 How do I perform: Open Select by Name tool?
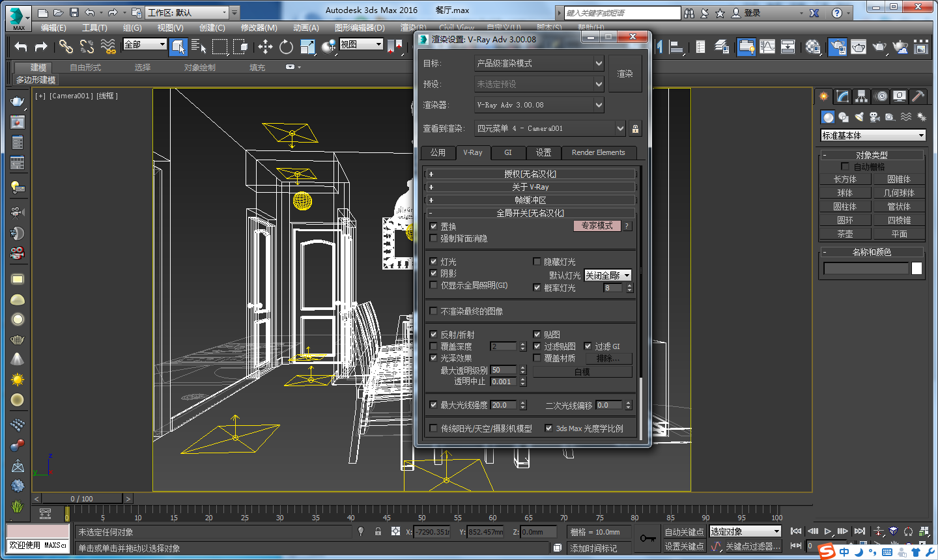(199, 46)
